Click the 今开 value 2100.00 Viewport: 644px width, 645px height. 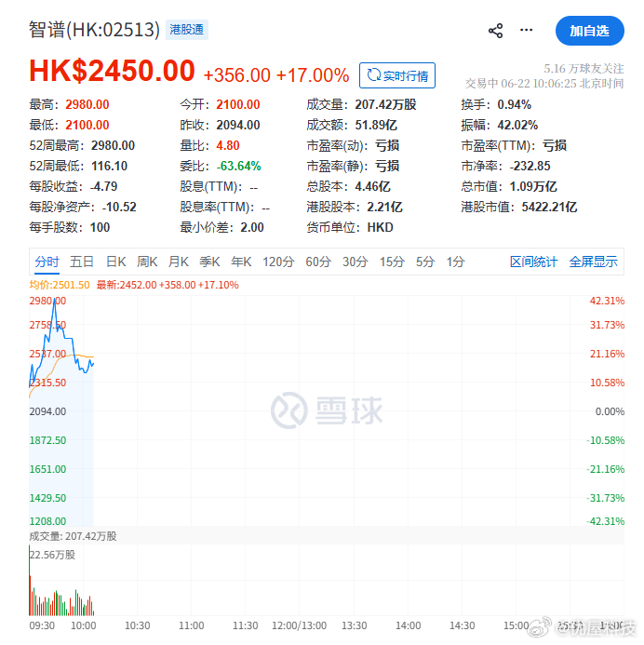(x=238, y=104)
